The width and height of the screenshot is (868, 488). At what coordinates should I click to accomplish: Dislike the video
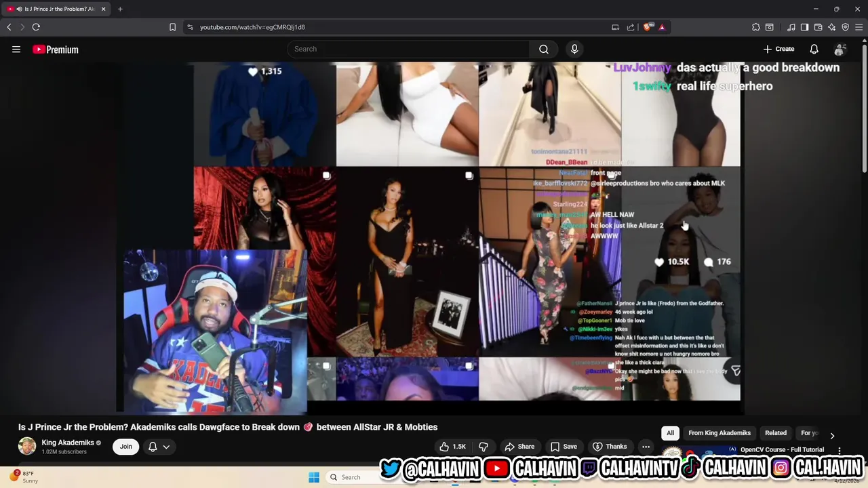(x=484, y=447)
